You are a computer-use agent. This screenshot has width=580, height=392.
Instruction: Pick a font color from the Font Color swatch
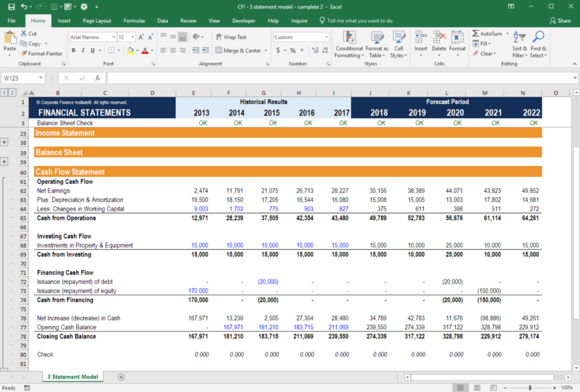click(x=145, y=51)
